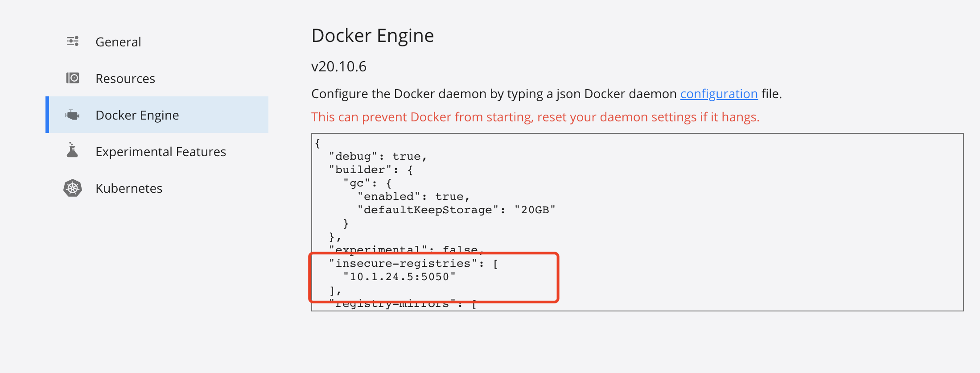The image size is (980, 373).
Task: Select Docker Engine in the sidebar
Action: click(x=157, y=115)
